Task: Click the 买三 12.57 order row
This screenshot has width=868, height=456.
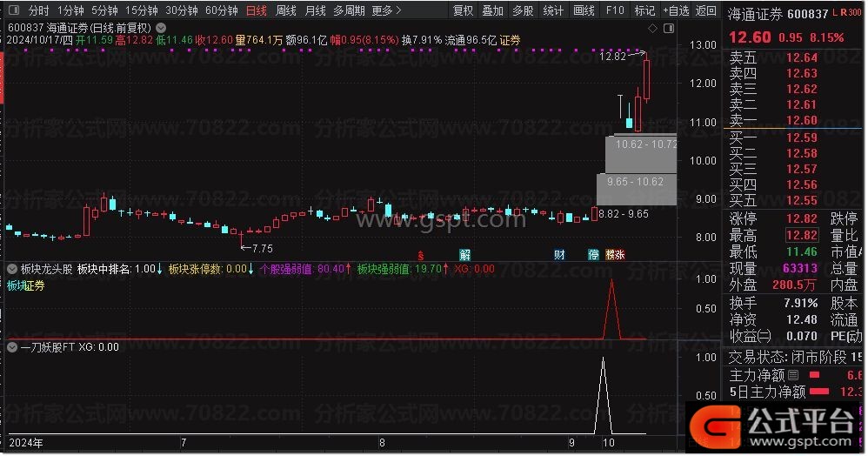Action: tap(773, 169)
